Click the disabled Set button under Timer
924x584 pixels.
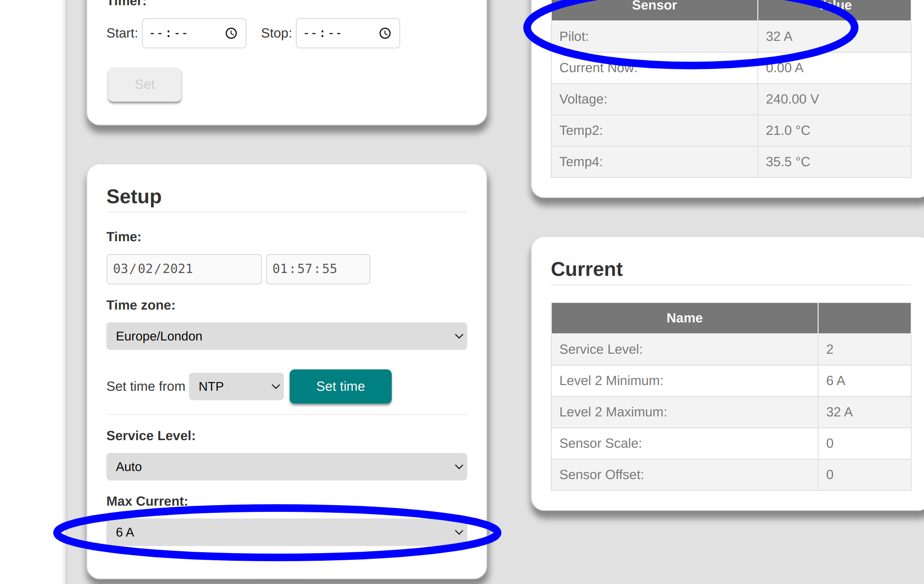click(144, 85)
